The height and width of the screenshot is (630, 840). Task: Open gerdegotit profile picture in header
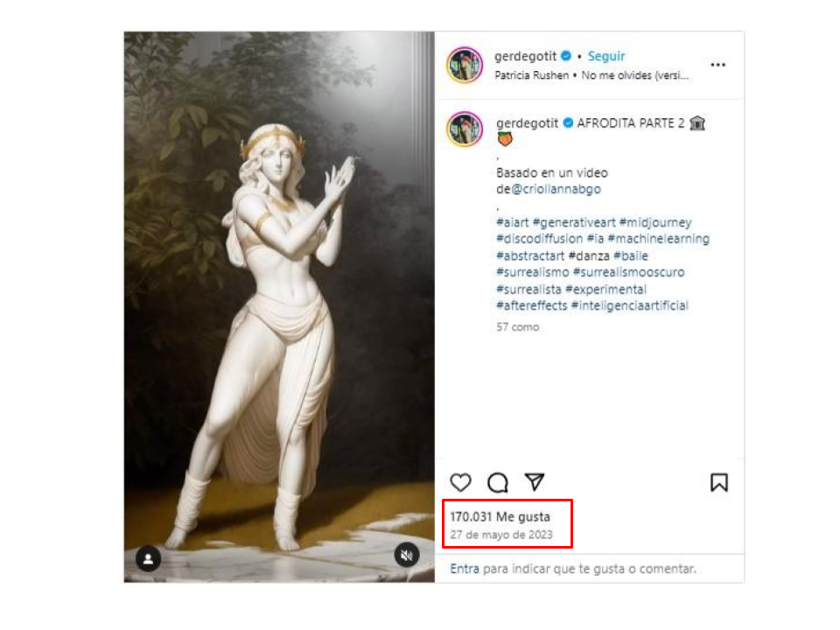[465, 66]
